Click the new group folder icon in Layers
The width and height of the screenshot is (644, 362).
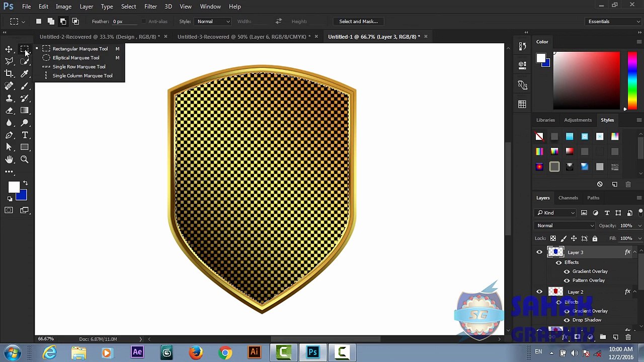[x=603, y=337]
